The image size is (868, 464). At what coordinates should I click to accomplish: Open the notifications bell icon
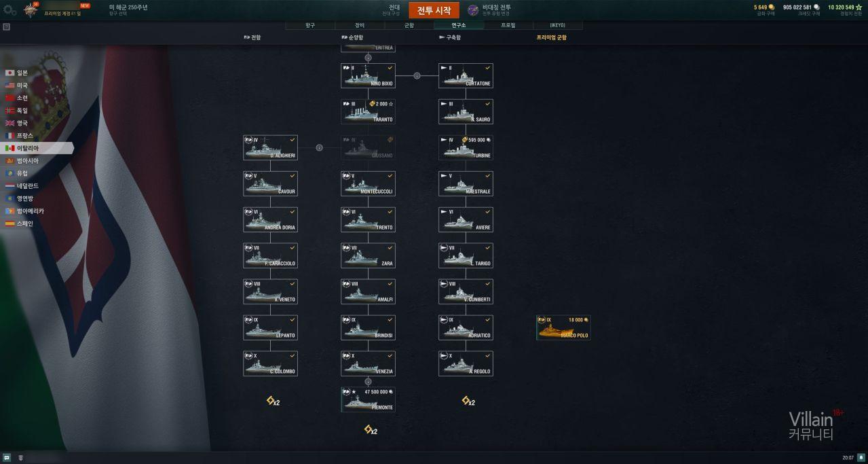(x=861, y=458)
